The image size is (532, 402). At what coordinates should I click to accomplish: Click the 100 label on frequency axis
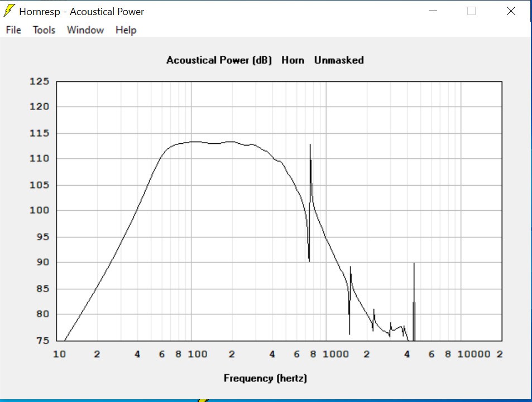pyautogui.click(x=197, y=354)
